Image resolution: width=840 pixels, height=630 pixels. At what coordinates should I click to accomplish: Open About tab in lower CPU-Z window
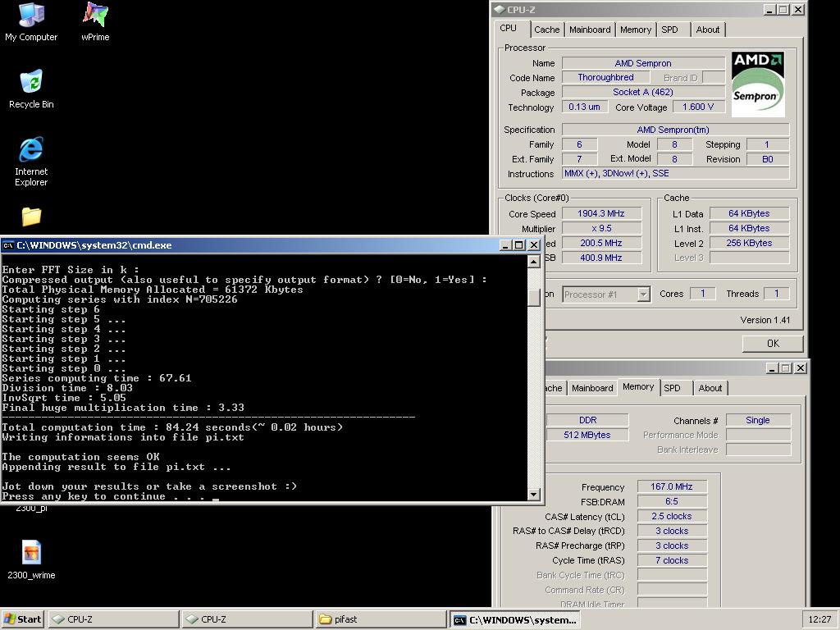point(710,388)
